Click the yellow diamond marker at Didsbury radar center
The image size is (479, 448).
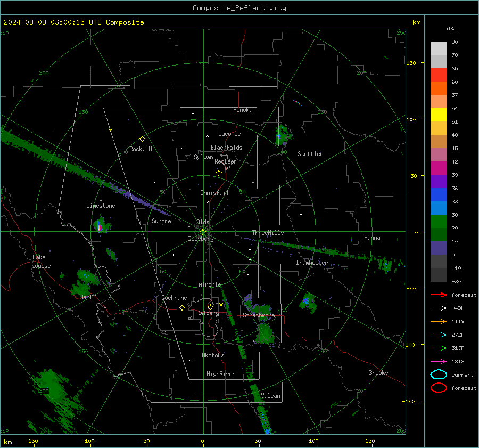203,232
